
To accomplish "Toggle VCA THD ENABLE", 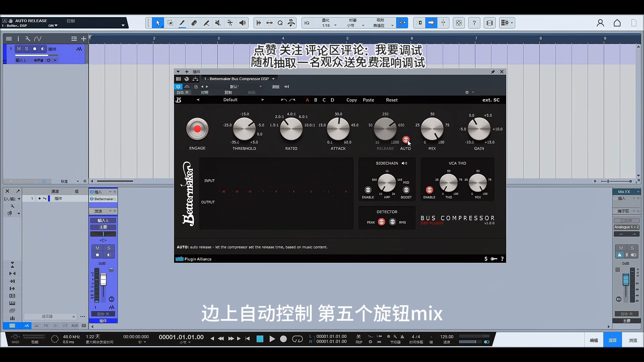I will pyautogui.click(x=429, y=190).
